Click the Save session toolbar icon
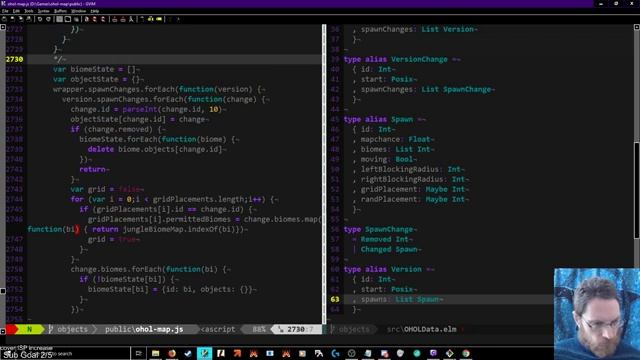 click(122, 19)
